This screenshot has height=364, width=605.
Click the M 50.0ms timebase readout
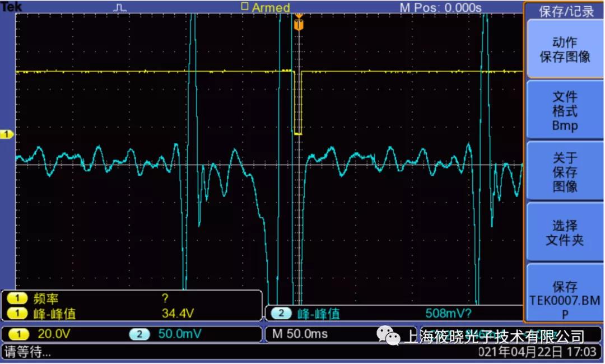(299, 334)
